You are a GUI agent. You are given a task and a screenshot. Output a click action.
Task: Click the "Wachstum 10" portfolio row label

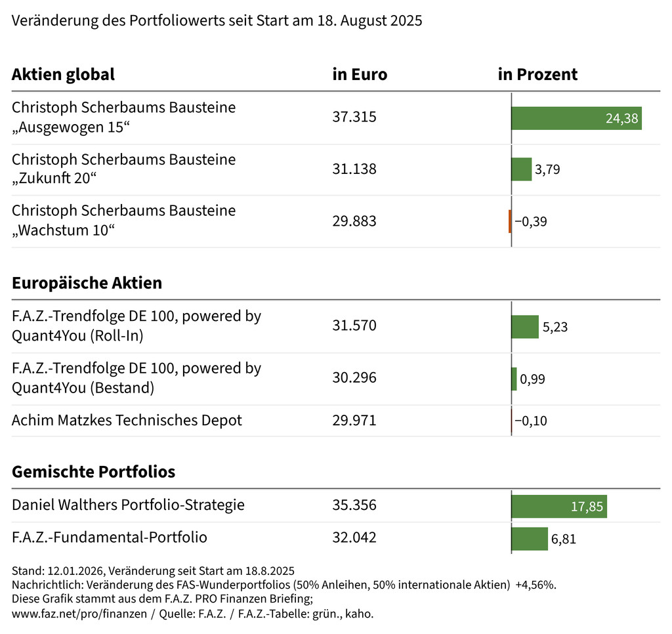(123, 221)
